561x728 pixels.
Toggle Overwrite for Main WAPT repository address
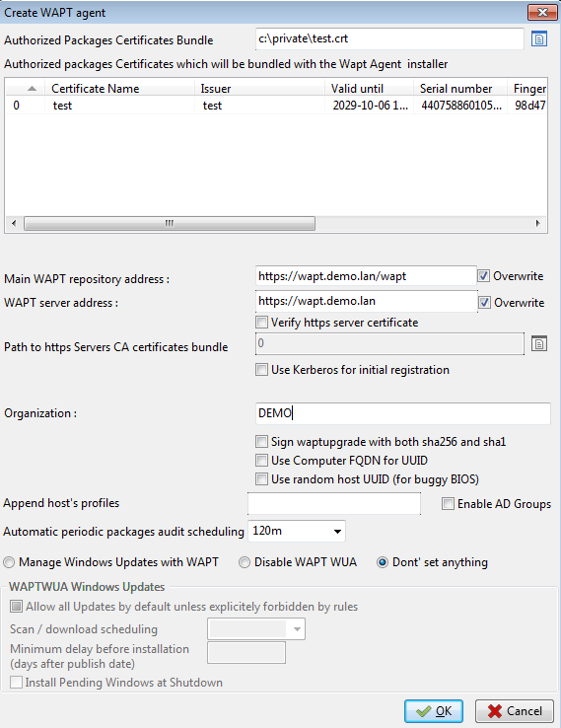pyautogui.click(x=483, y=276)
